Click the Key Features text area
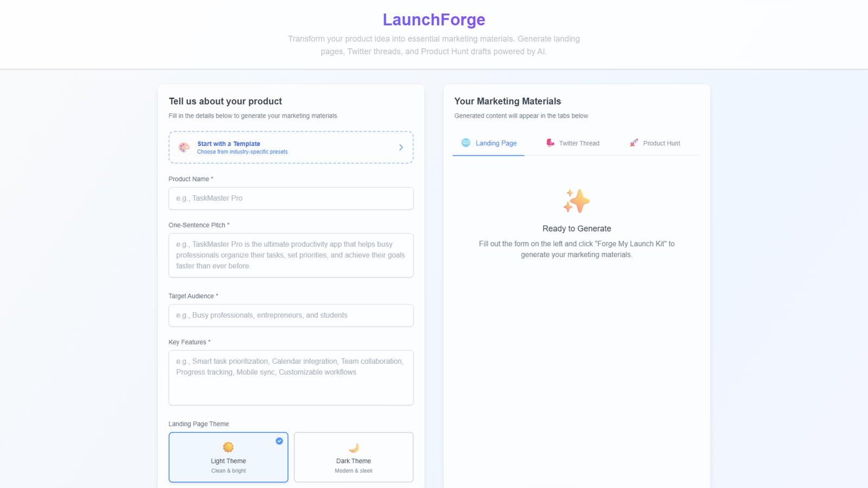The image size is (868, 488). point(291,377)
